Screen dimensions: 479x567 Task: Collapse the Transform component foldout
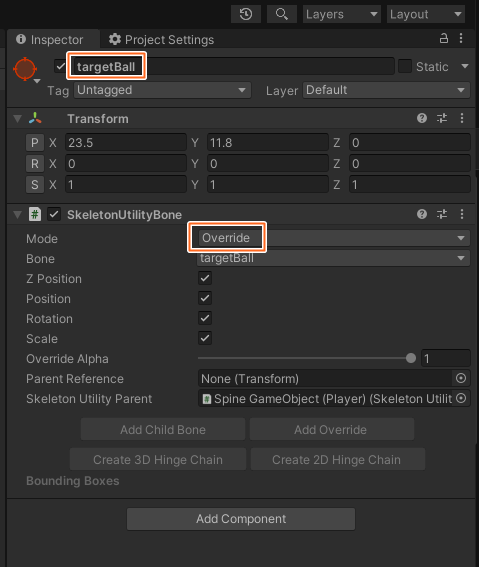tap(17, 119)
